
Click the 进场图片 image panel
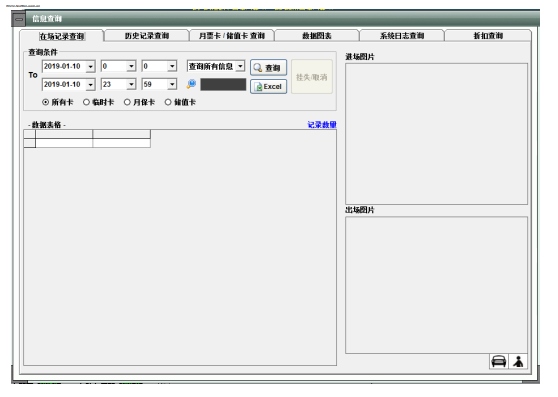tap(436, 134)
